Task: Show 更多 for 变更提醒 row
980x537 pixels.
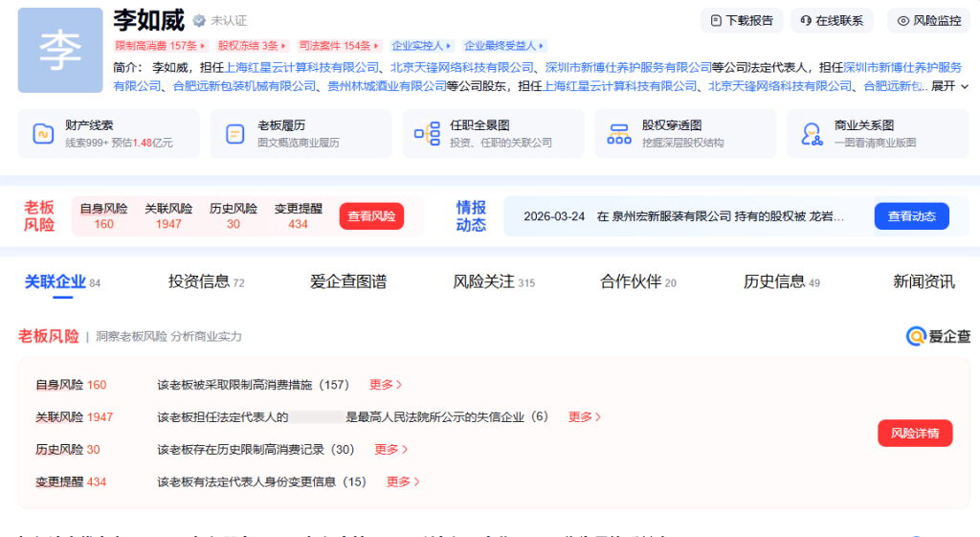Action: 403,482
